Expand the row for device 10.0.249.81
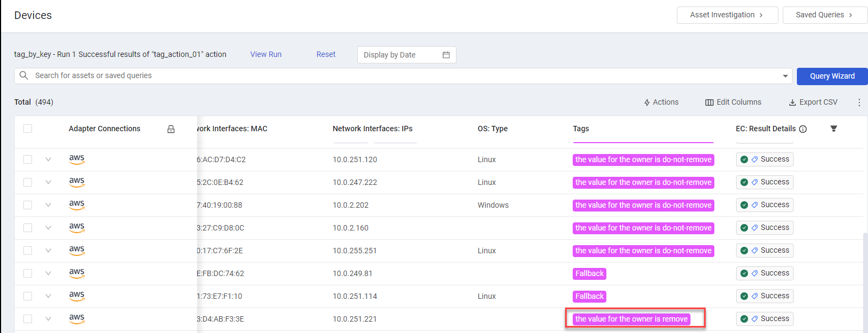The image size is (868, 333). [x=48, y=273]
